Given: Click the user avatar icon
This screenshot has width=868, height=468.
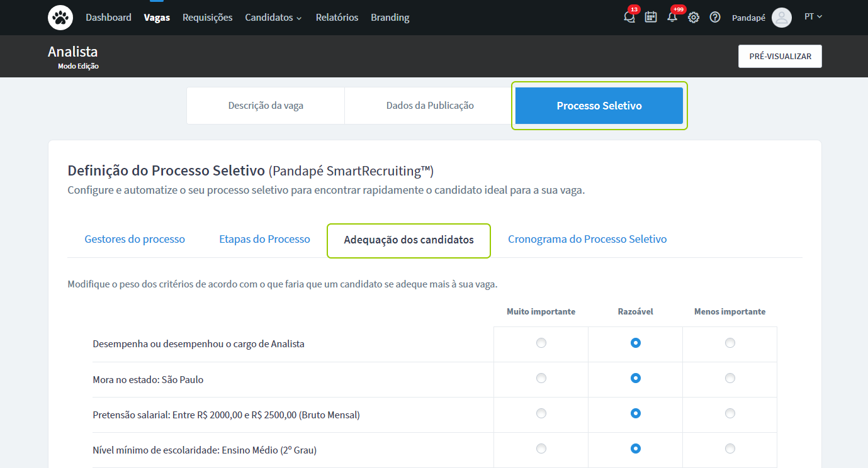Looking at the screenshot, I should pyautogui.click(x=781, y=18).
